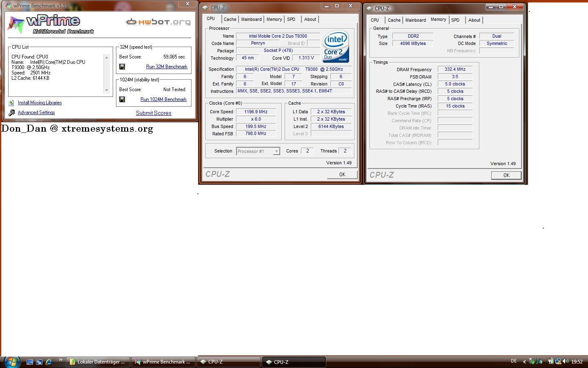Click OK in the CPU-Z CPU window
This screenshot has height=368, width=588.
pos(342,175)
